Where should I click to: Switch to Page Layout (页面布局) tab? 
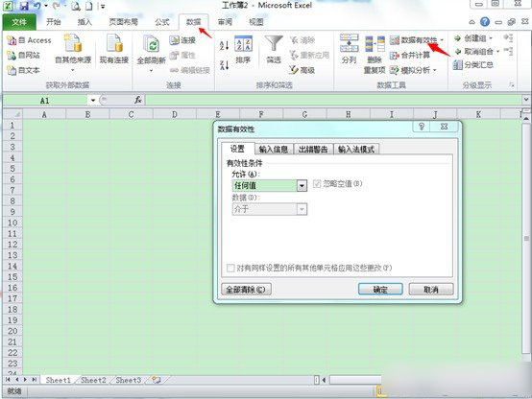coord(123,22)
